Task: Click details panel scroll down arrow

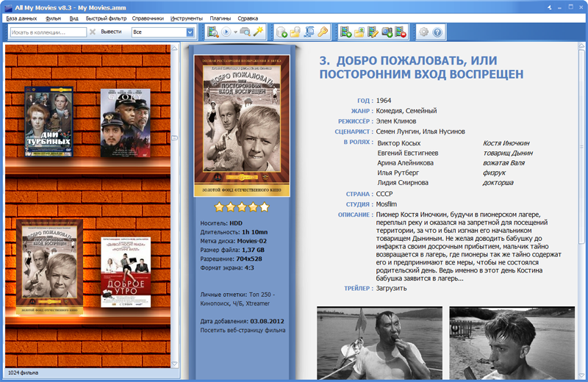Action: [581, 375]
